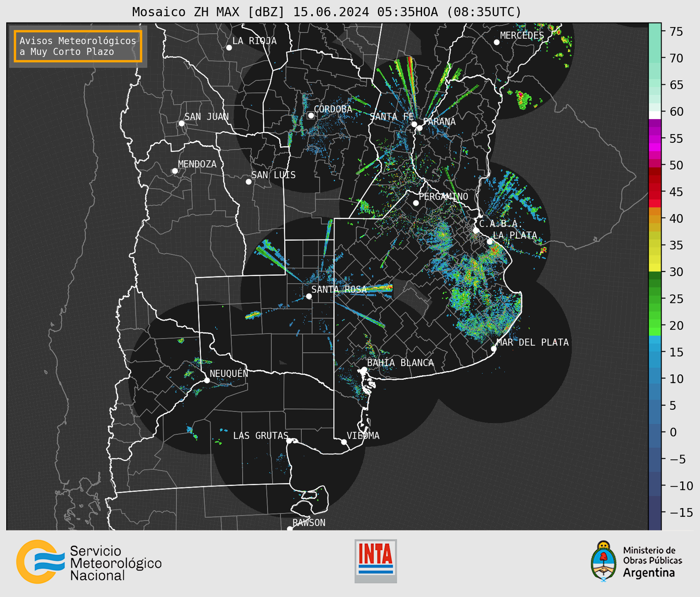The image size is (700, 597).
Task: Select the Pergamino marker dot
Action: click(416, 203)
